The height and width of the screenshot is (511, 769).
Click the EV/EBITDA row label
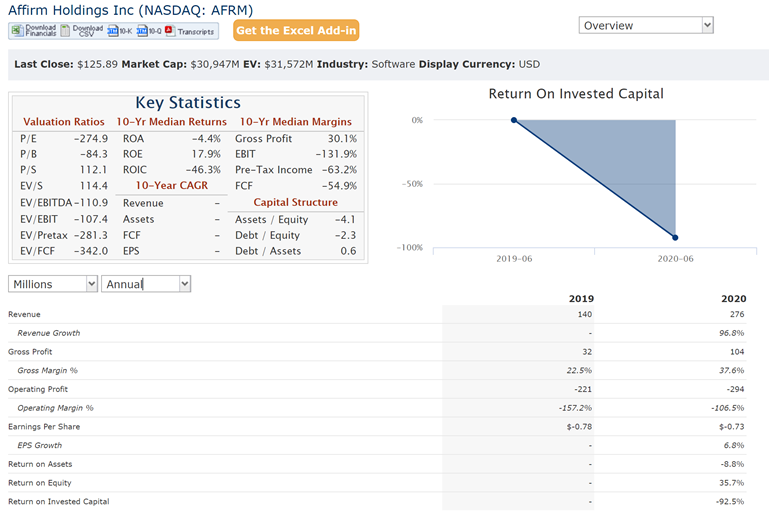(46, 203)
